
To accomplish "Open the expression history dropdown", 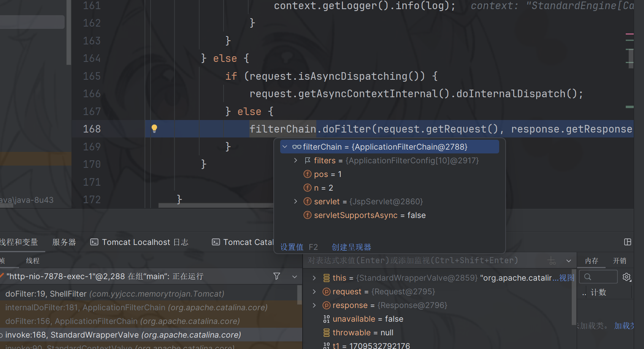I will coord(569,261).
